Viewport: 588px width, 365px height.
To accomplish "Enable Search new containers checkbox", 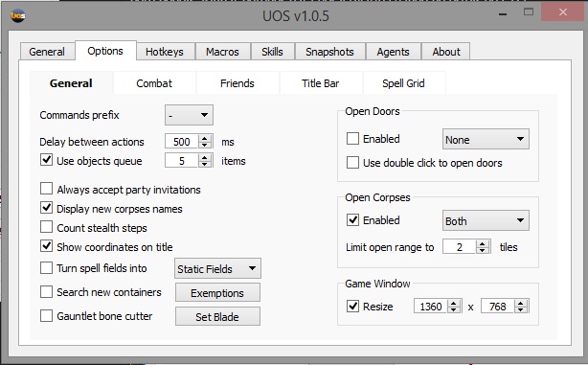I will tap(46, 291).
